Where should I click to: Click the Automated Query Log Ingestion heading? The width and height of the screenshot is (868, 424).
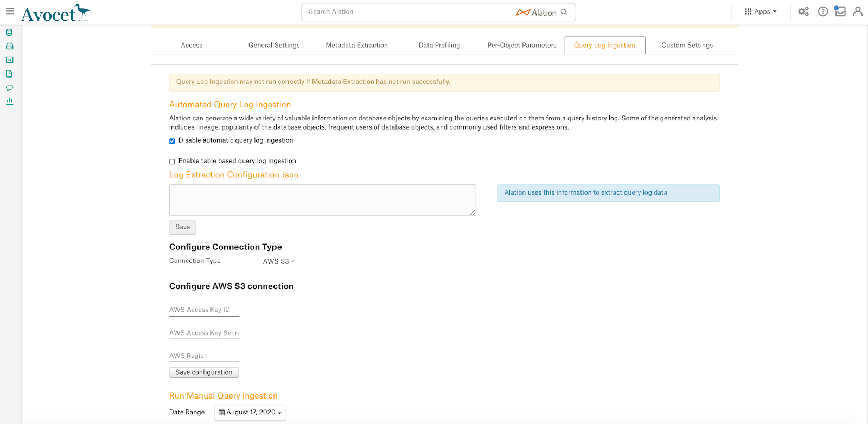pyautogui.click(x=230, y=105)
